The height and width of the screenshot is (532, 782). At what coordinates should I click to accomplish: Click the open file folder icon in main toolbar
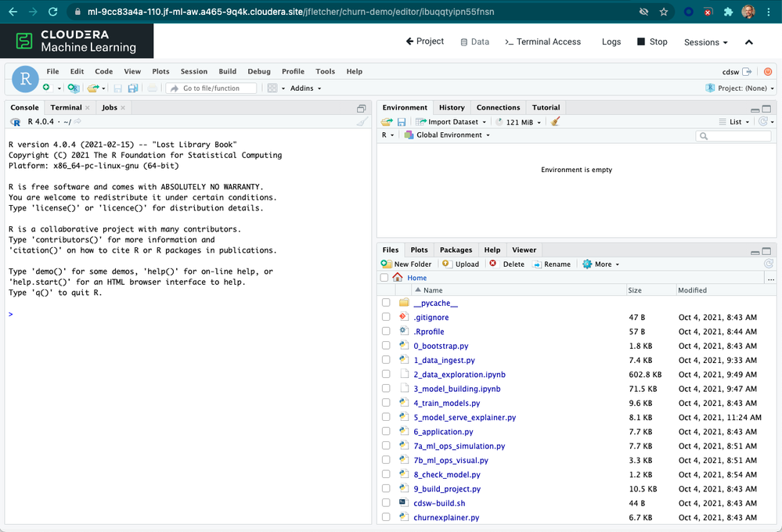[x=93, y=88]
